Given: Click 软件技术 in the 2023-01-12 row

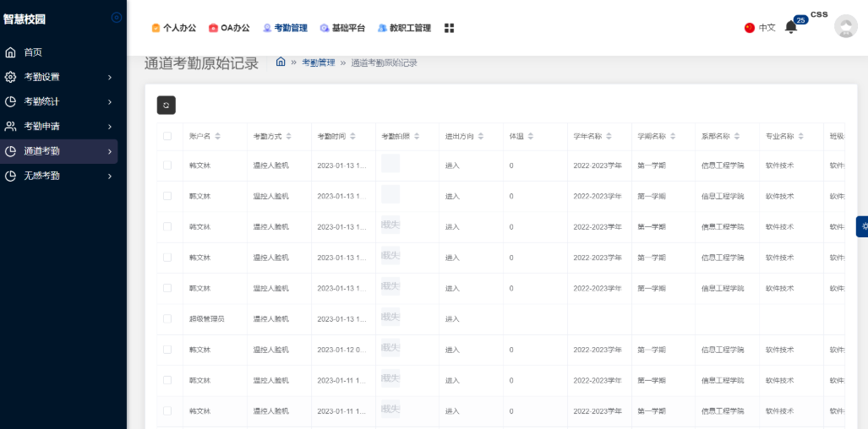Looking at the screenshot, I should click(779, 350).
